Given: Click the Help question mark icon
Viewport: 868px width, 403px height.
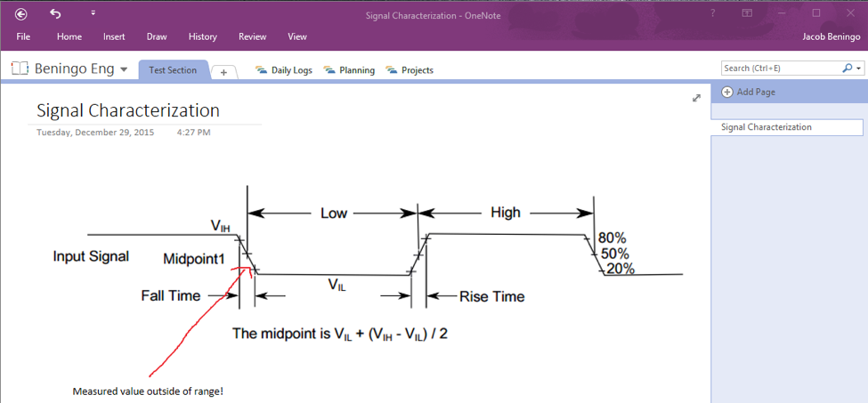Looking at the screenshot, I should tap(712, 13).
